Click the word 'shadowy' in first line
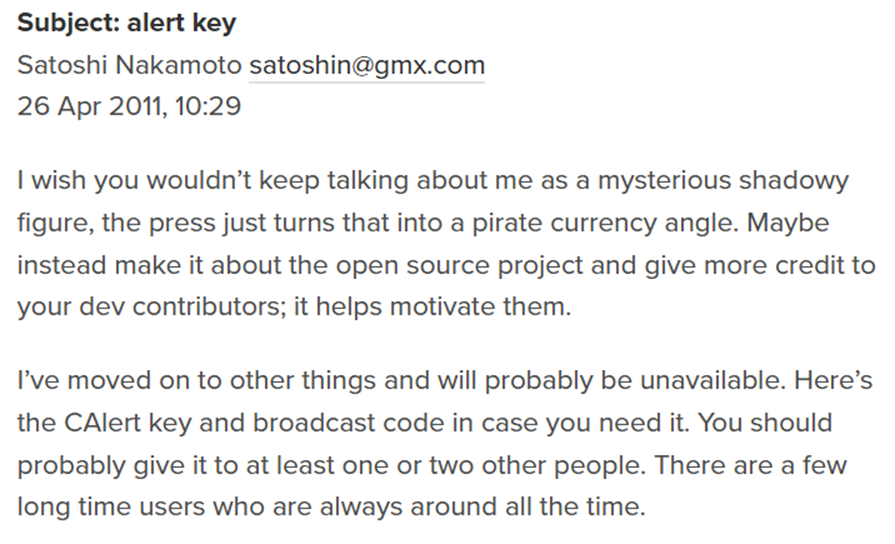Viewport: 895px width, 544px height. pyautogui.click(x=794, y=181)
